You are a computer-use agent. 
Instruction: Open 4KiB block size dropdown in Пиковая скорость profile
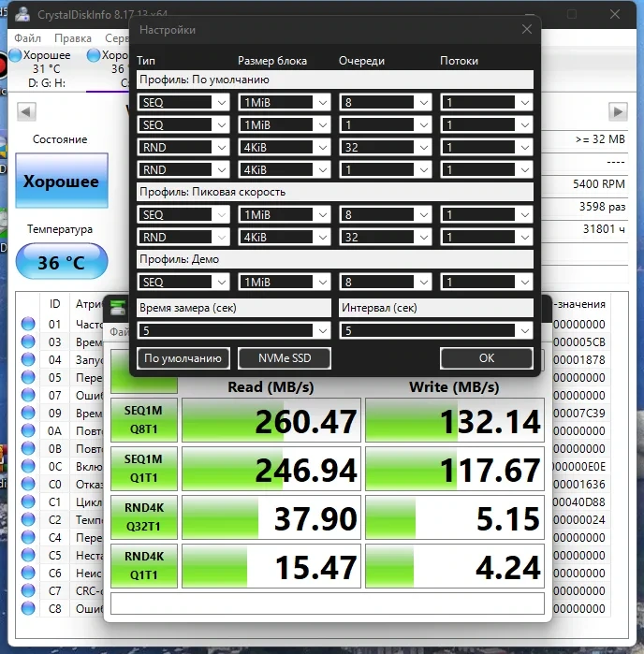pyautogui.click(x=285, y=238)
